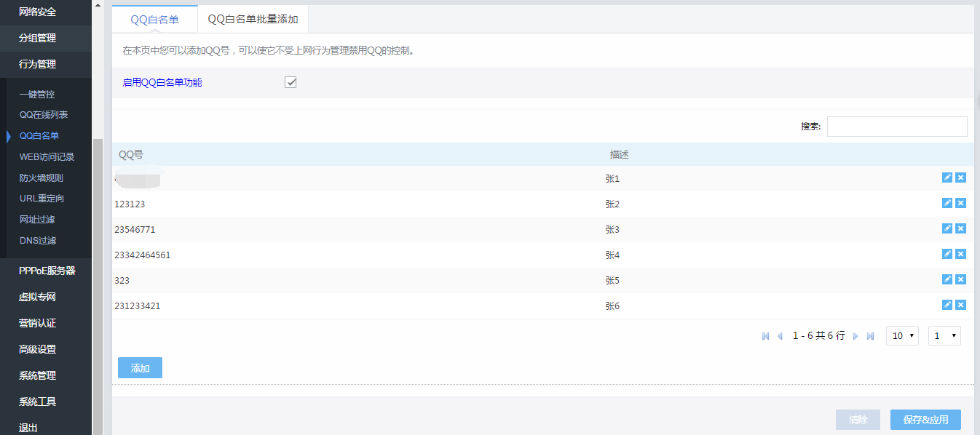Go to next page of table
Image resolution: width=980 pixels, height=435 pixels.
pyautogui.click(x=855, y=336)
